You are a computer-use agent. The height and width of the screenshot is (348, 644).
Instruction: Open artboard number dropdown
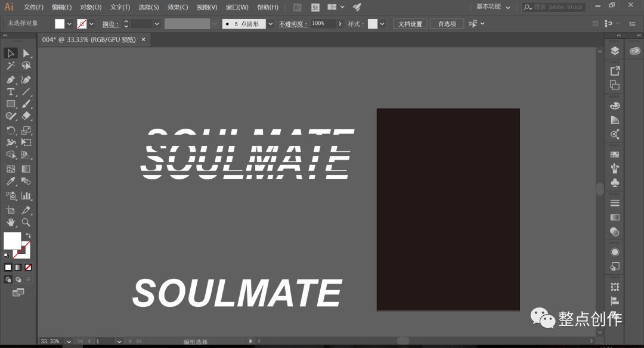pyautogui.click(x=119, y=341)
